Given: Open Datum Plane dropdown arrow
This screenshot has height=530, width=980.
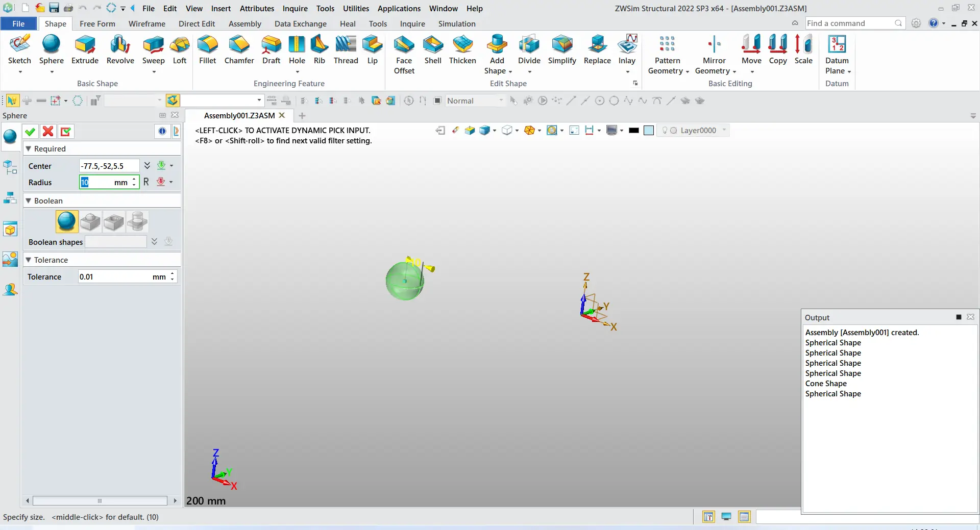Looking at the screenshot, I should pyautogui.click(x=849, y=71).
